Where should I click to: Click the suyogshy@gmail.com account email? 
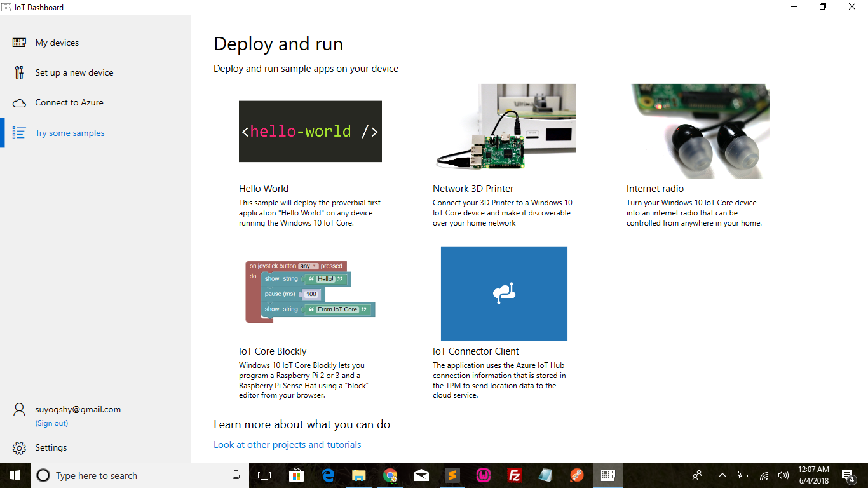click(78, 410)
